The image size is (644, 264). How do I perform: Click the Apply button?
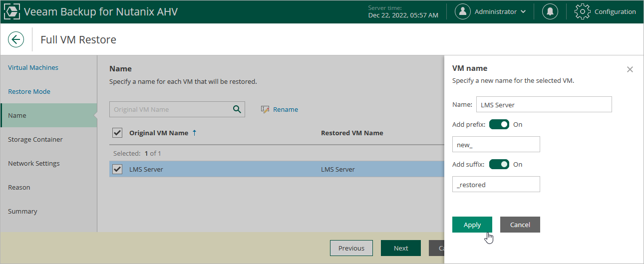[x=472, y=225]
